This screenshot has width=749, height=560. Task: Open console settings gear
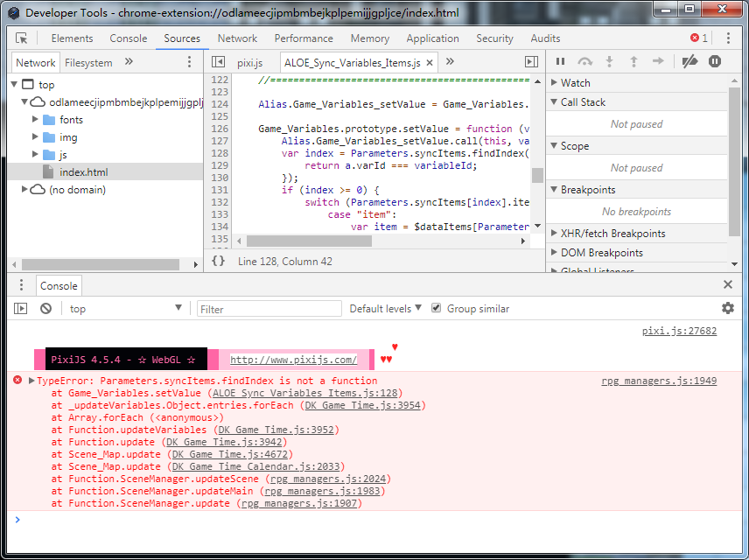(x=727, y=308)
